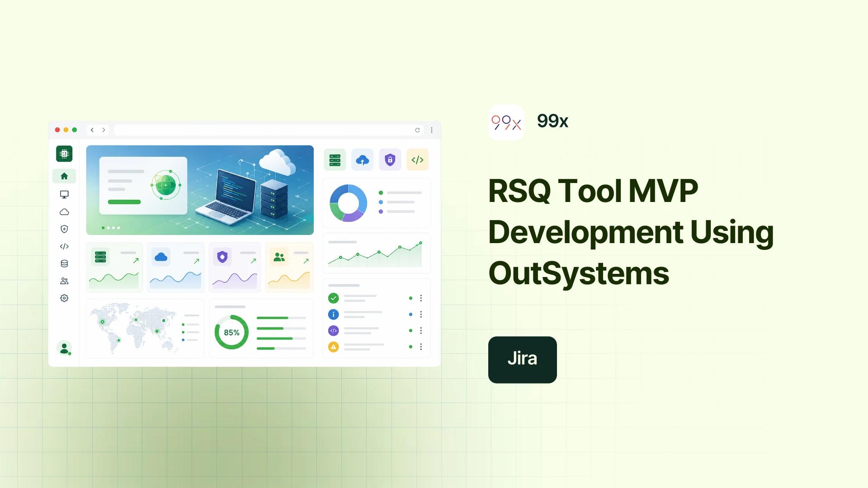The image size is (868, 488).
Task: Click the purple code status icon
Action: 333,331
